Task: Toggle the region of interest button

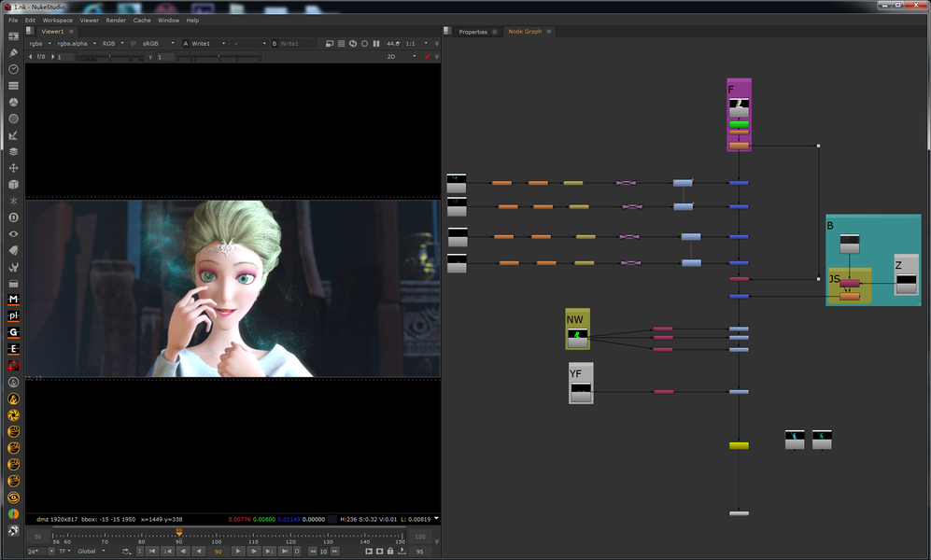Action: click(364, 43)
